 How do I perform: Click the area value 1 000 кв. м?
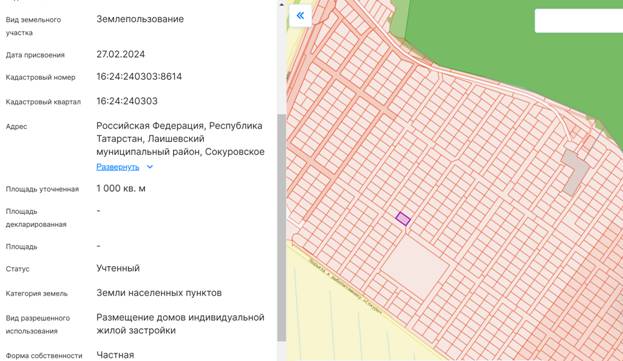(x=121, y=189)
